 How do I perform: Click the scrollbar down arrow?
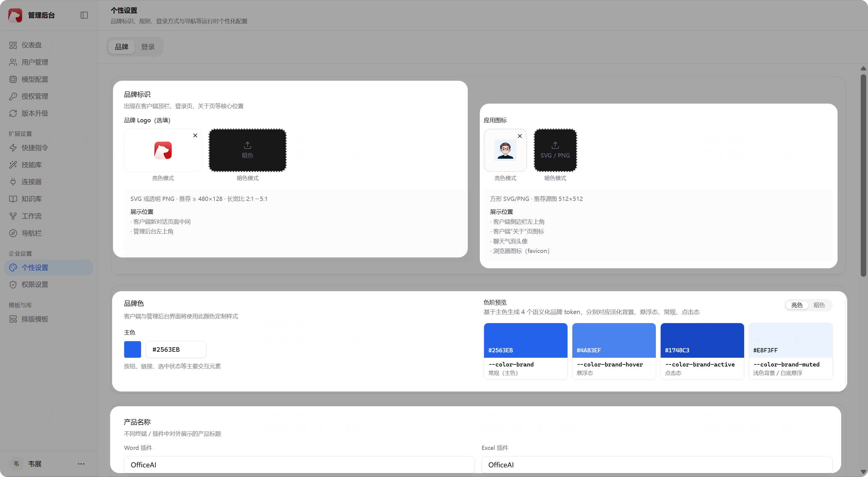[863, 472]
